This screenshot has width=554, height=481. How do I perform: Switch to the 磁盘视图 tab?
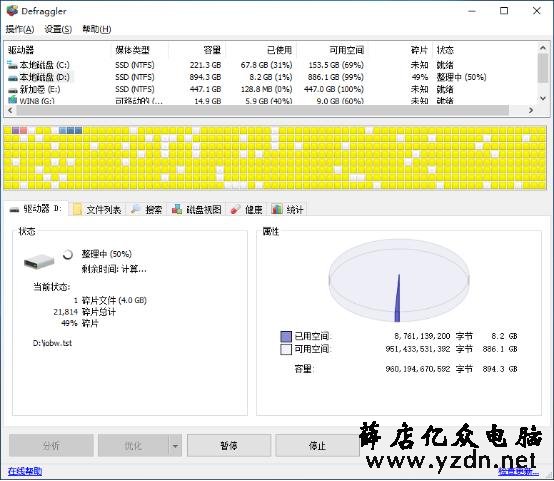point(196,210)
